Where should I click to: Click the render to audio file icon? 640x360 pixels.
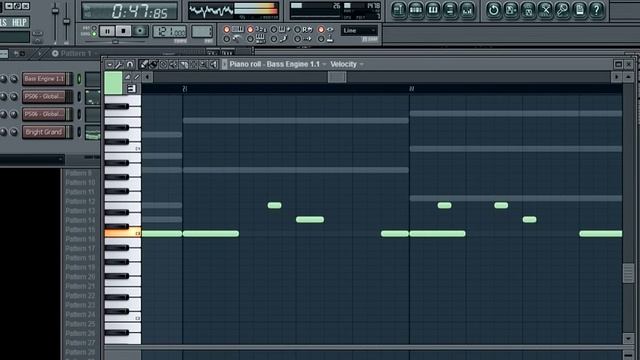(528, 10)
